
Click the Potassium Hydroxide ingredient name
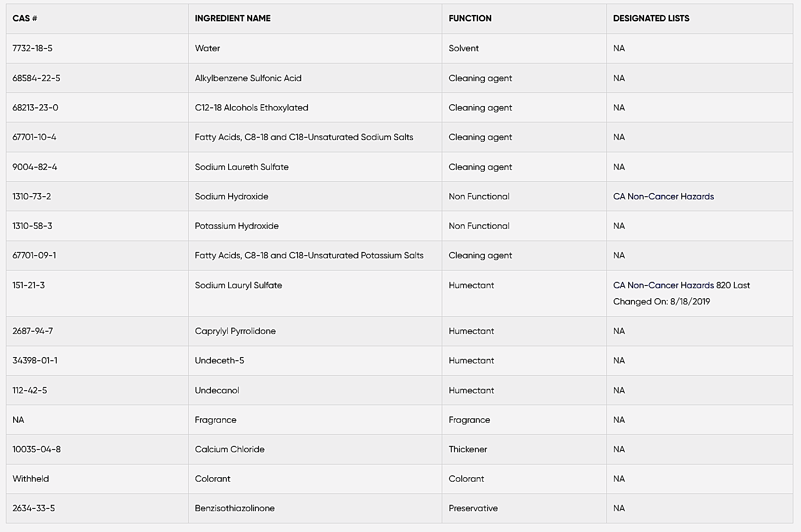[x=237, y=226]
